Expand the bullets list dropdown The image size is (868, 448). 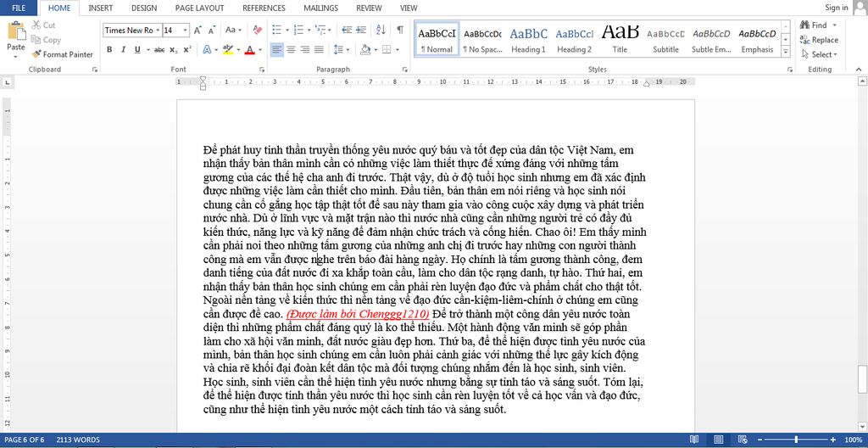[x=287, y=30]
